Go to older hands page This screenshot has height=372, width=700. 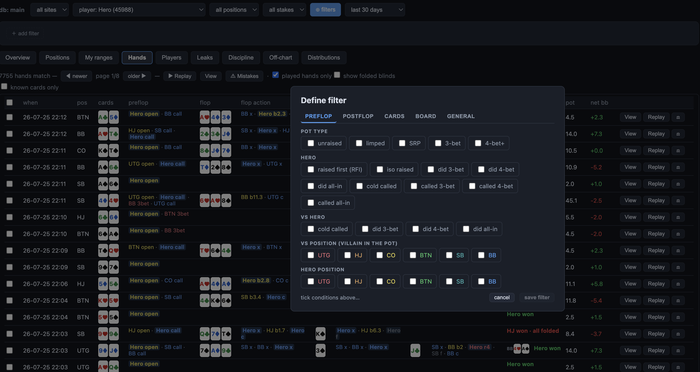click(137, 76)
